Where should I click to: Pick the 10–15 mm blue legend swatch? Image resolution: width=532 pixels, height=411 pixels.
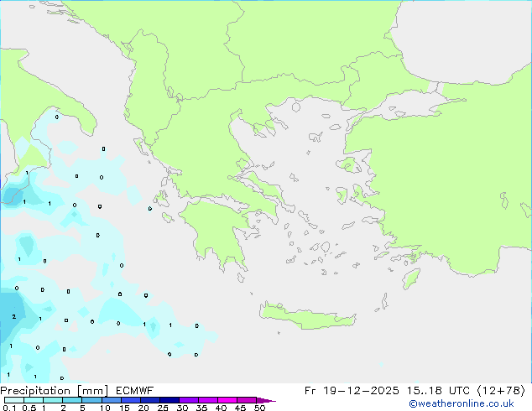click(x=111, y=400)
